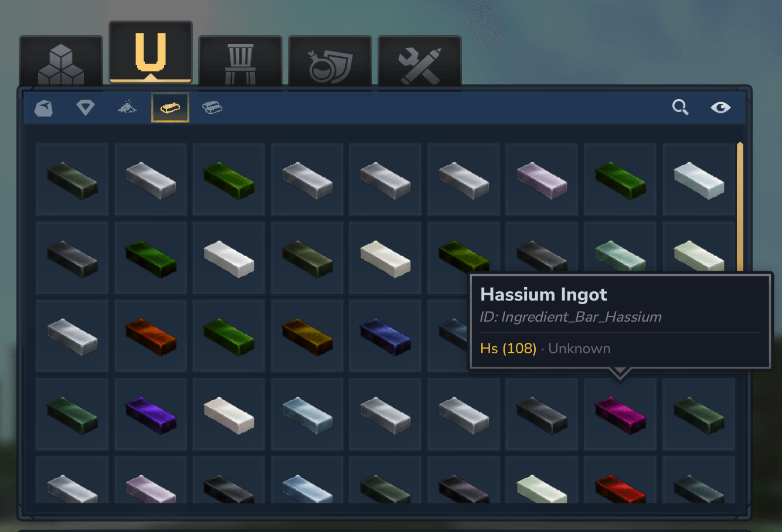The image size is (782, 532).
Task: Click the inventory panel scrollbar
Action: point(740,206)
